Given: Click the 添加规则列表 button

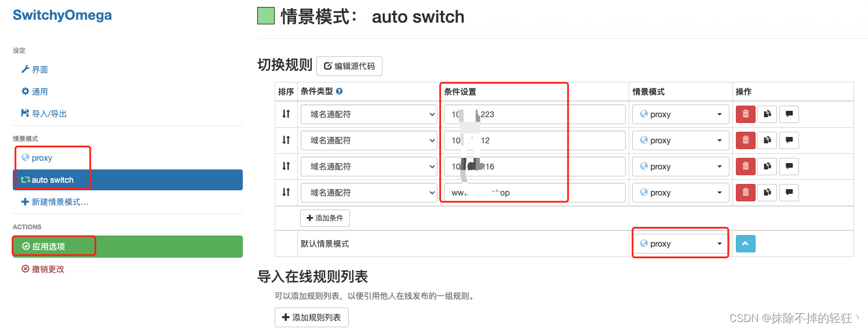Looking at the screenshot, I should (312, 317).
